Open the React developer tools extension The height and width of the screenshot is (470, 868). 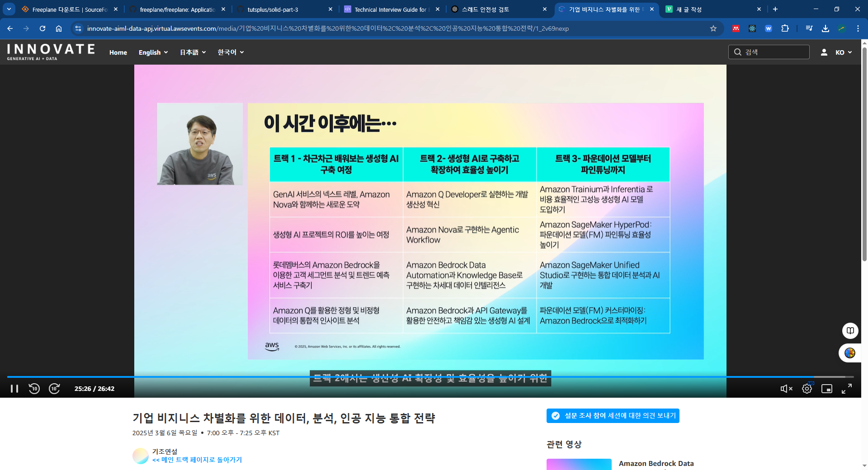[x=752, y=28]
